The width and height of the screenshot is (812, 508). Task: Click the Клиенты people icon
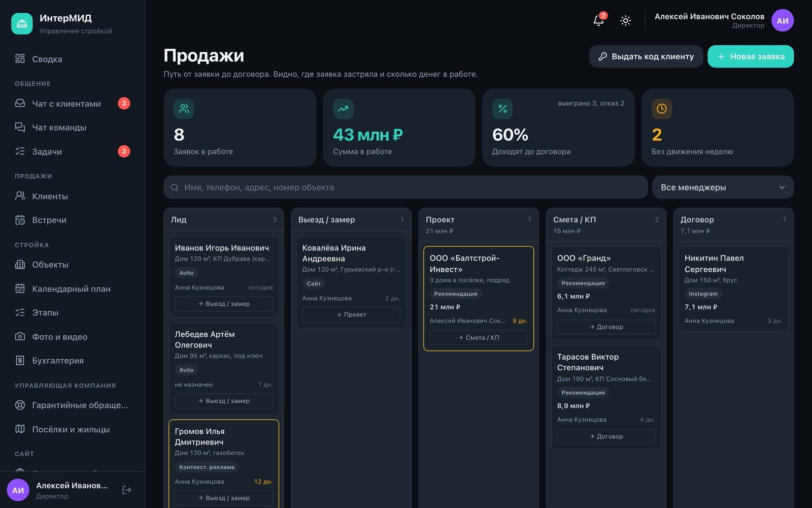pyautogui.click(x=20, y=196)
